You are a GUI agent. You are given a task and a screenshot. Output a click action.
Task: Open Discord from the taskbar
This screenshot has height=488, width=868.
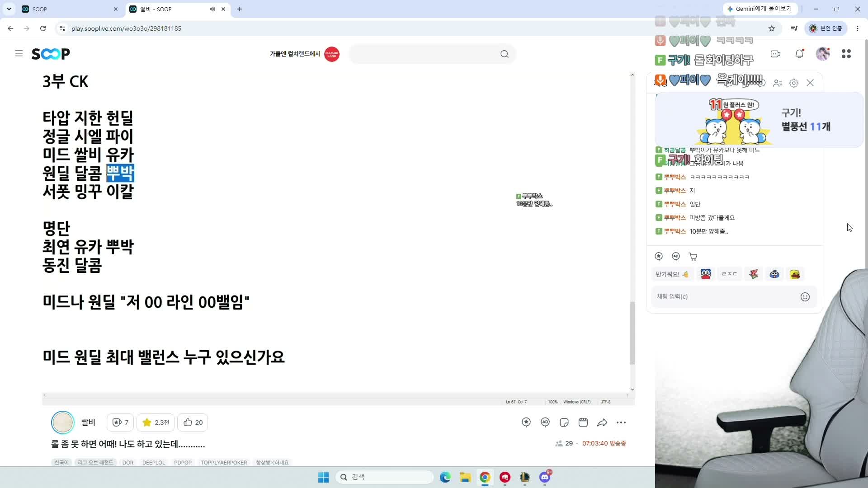545,477
